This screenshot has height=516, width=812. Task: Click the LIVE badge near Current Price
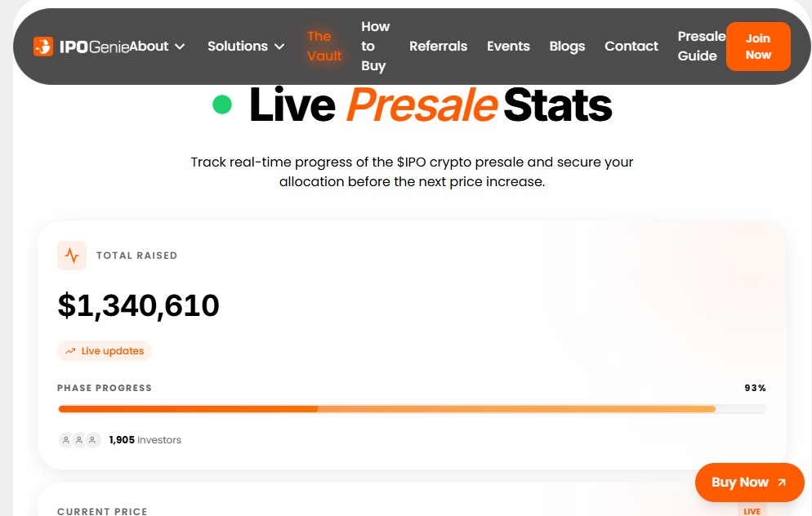(752, 511)
